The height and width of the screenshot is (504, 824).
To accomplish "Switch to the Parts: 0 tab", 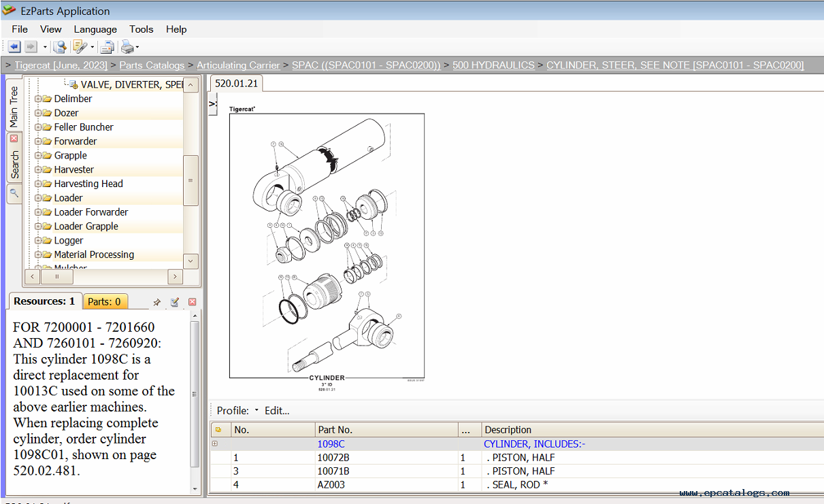I will pos(104,301).
